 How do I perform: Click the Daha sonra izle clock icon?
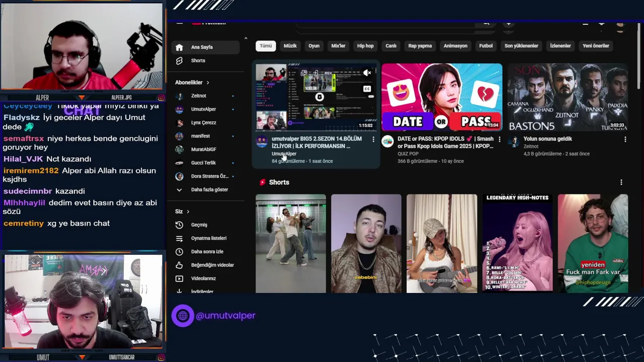click(x=179, y=251)
